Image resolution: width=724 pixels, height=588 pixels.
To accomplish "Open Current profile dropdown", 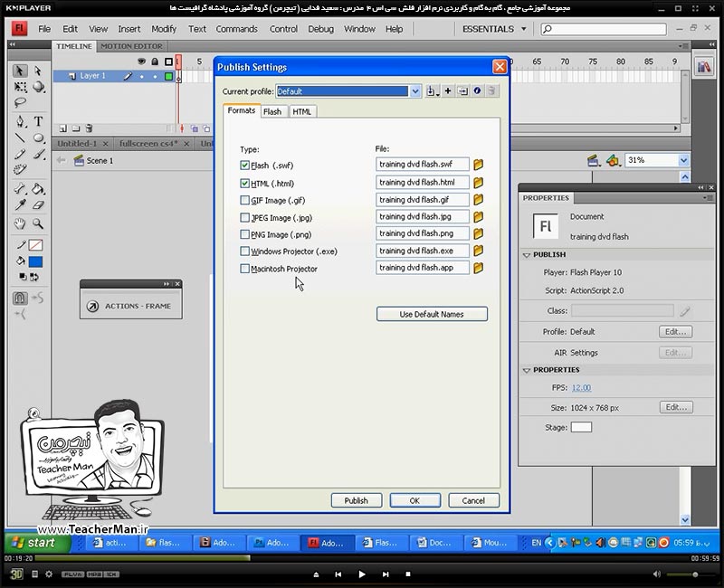I will (415, 91).
